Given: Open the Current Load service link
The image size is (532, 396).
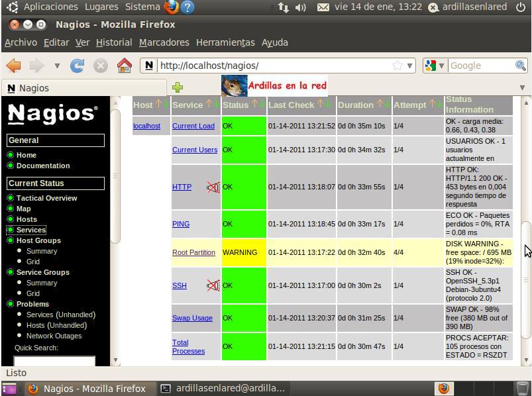Looking at the screenshot, I should pyautogui.click(x=193, y=126).
